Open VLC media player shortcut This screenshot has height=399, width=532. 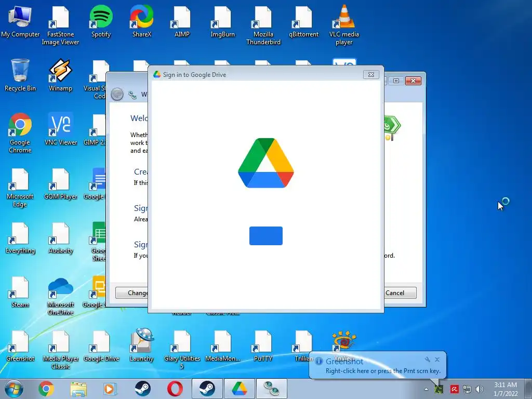344,25
